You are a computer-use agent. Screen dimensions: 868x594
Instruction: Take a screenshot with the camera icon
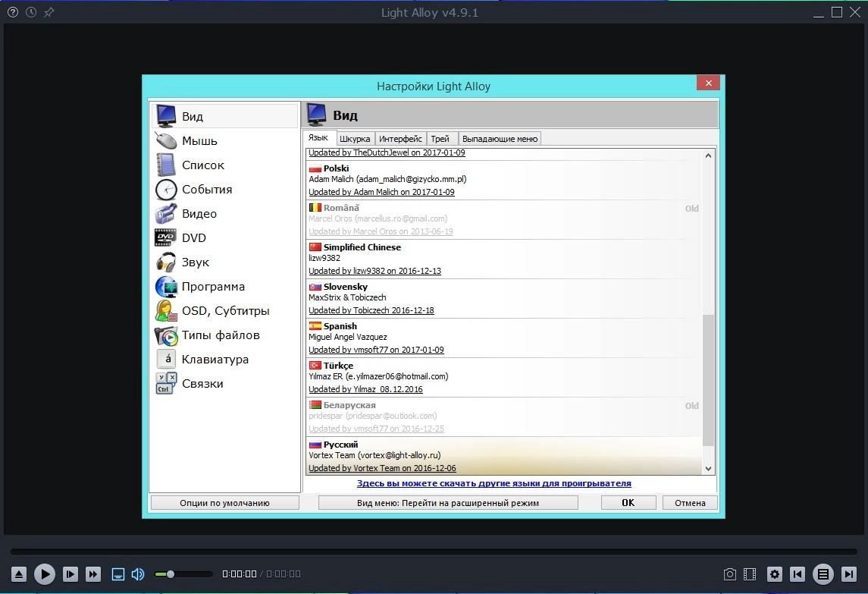[x=729, y=574]
